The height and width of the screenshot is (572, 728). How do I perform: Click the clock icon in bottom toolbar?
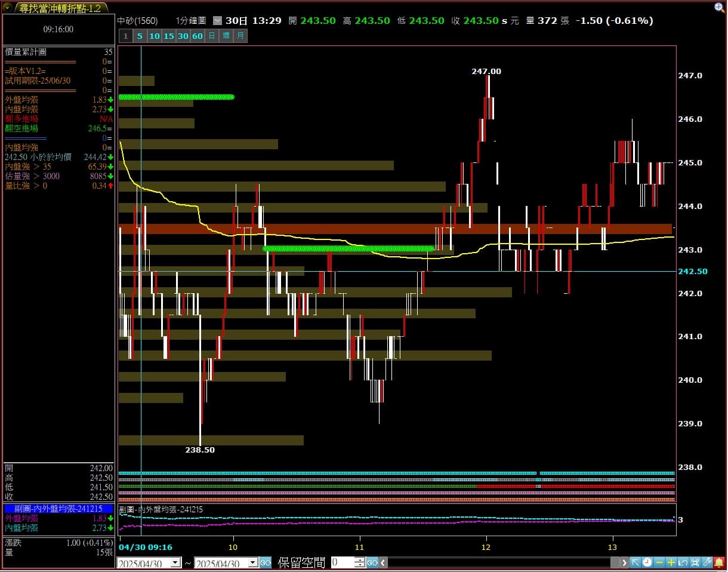[647, 562]
